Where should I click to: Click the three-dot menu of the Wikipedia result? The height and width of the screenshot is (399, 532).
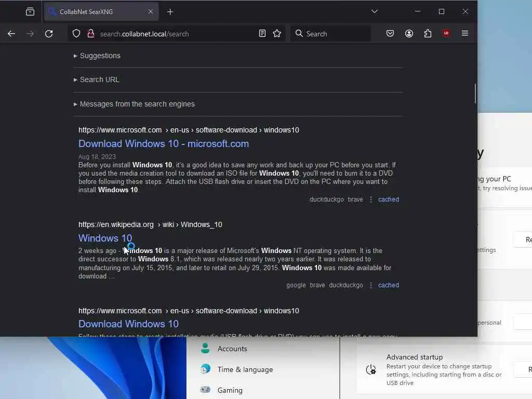pos(371,285)
